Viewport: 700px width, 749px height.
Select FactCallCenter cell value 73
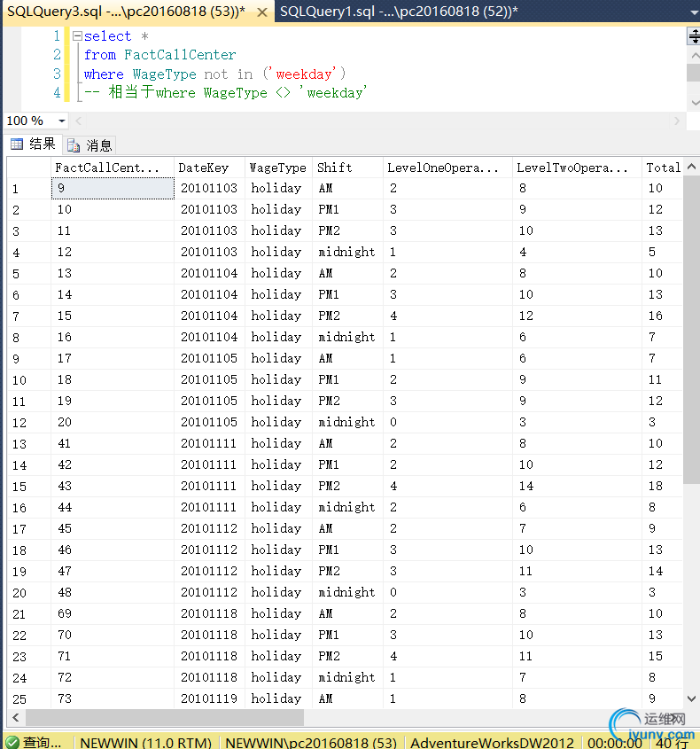113,698
